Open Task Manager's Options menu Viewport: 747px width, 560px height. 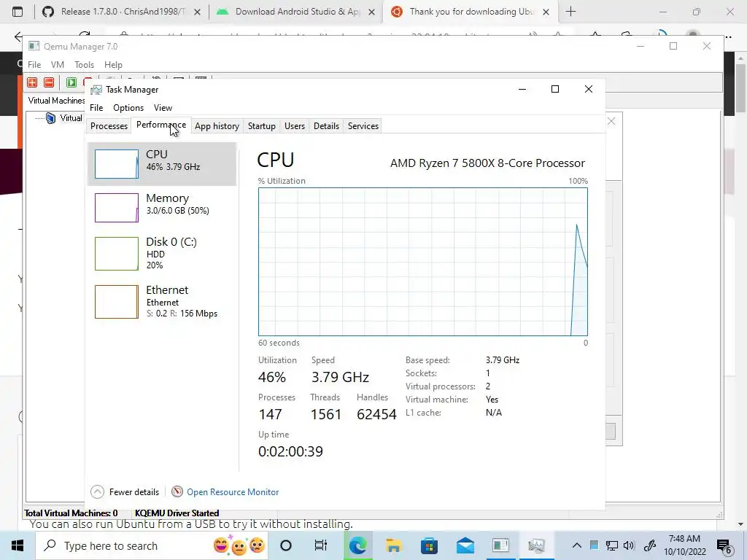128,108
